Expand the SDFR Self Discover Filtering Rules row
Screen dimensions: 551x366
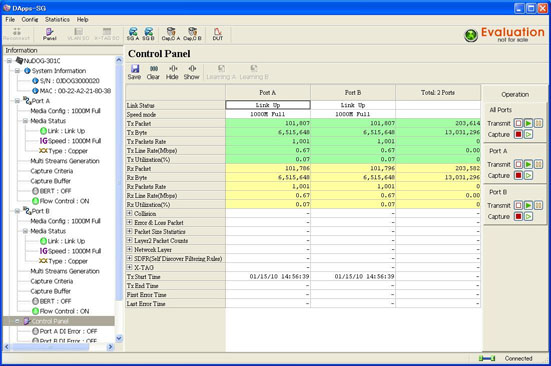[x=129, y=258]
